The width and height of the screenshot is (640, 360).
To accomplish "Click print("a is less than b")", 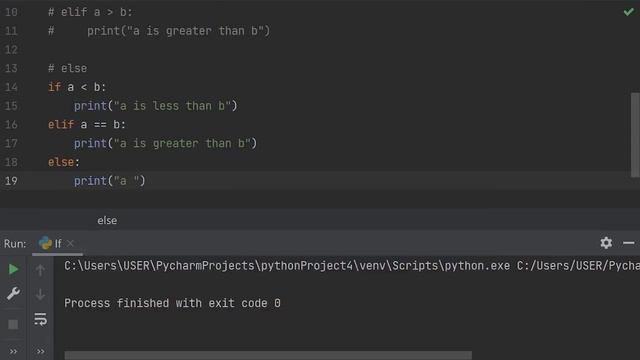I will pyautogui.click(x=156, y=106).
